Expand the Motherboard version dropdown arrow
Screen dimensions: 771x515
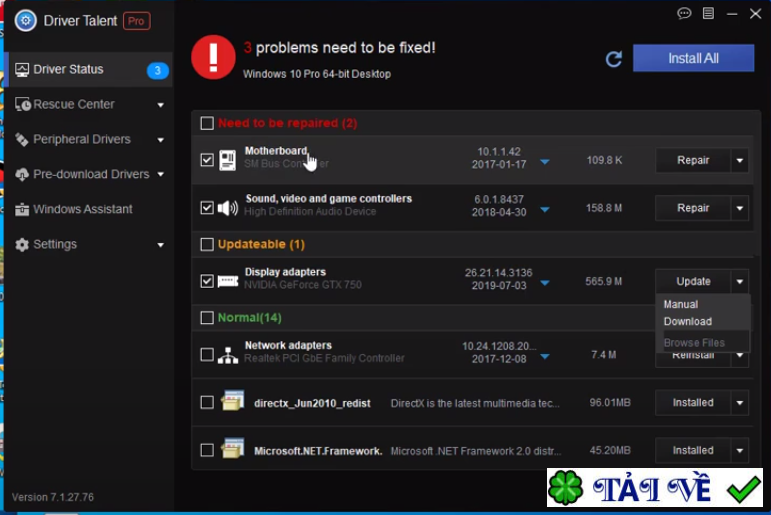545,161
